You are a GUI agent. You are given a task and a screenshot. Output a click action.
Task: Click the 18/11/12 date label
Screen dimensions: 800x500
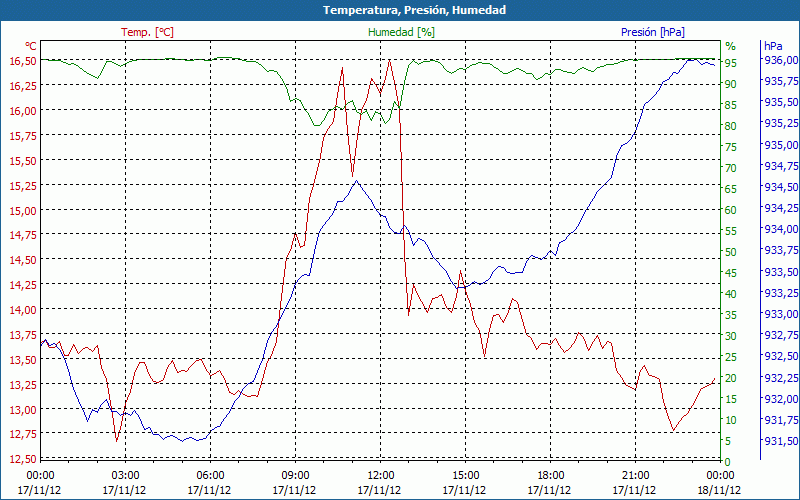click(x=719, y=490)
